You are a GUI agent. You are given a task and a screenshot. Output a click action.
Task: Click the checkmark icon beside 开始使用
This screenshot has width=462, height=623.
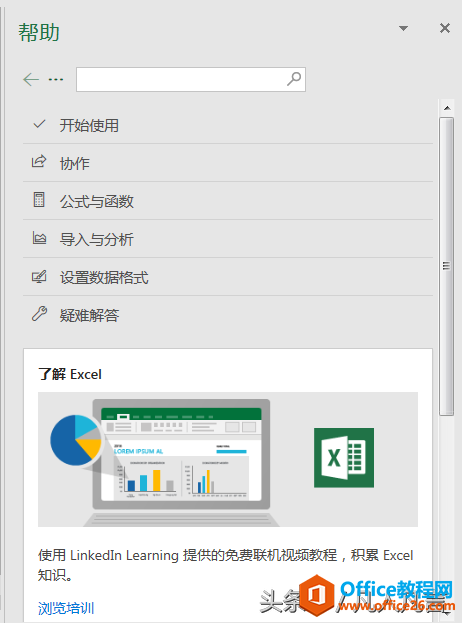click(39, 124)
